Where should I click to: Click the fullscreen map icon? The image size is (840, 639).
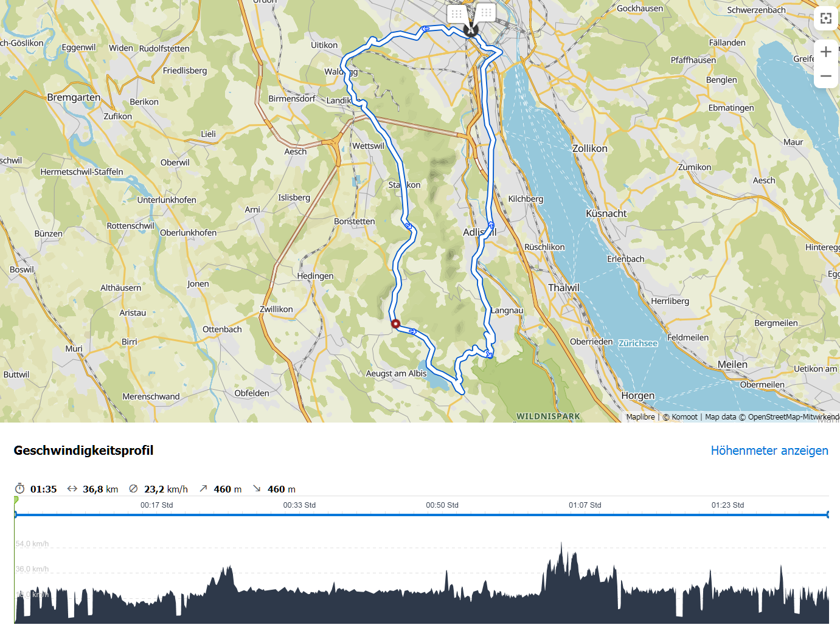pos(825,18)
